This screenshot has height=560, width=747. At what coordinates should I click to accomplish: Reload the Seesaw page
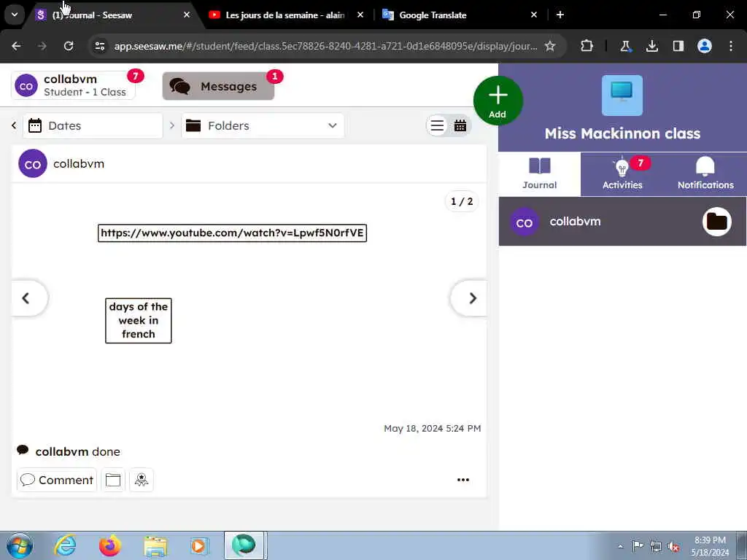pyautogui.click(x=69, y=46)
